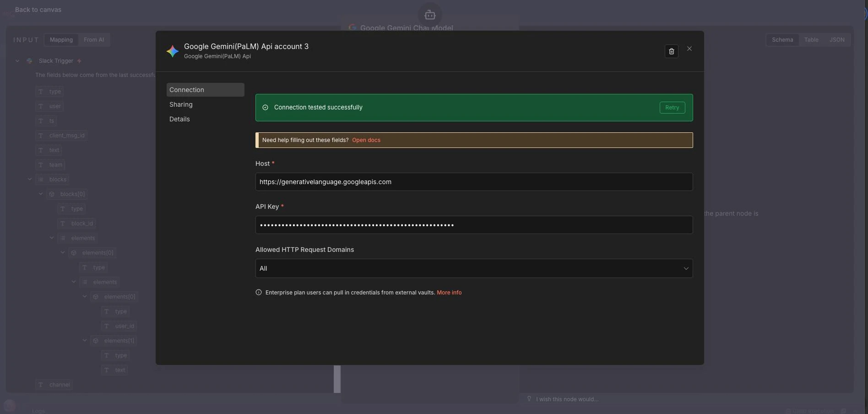Click the 'Slack Trigger' label
The width and height of the screenshot is (868, 414).
click(56, 61)
